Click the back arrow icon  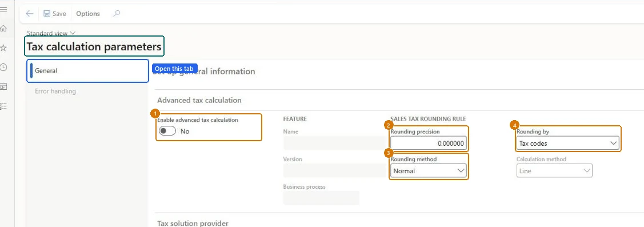click(29, 14)
